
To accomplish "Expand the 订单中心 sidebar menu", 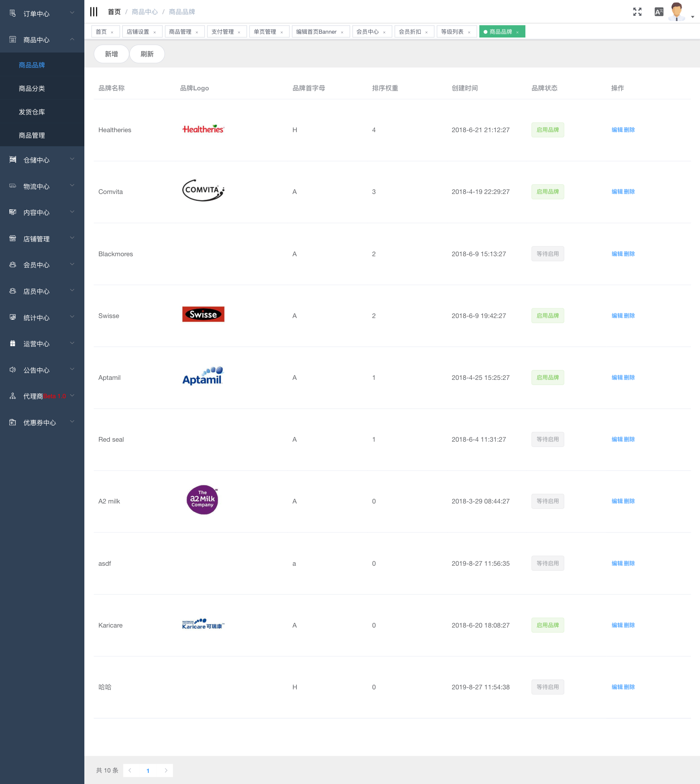I will (42, 14).
